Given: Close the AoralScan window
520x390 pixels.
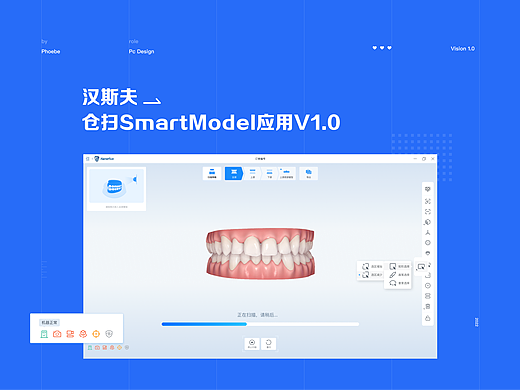Looking at the screenshot, I should coord(433,159).
